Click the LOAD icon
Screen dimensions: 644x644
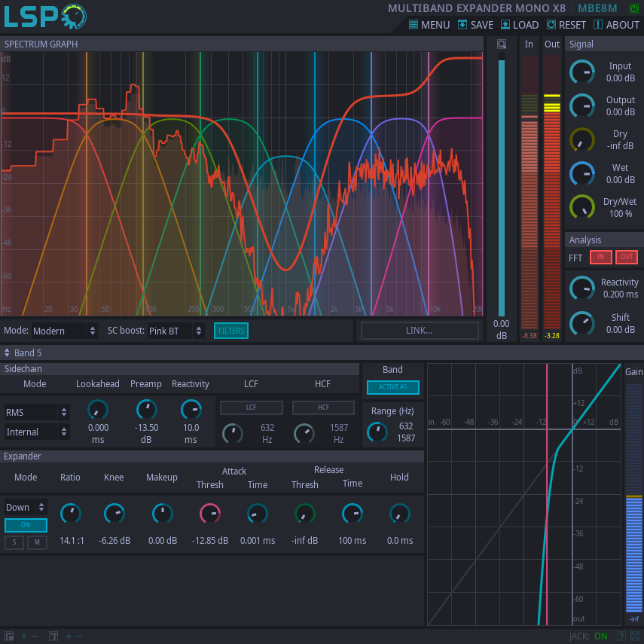[505, 25]
